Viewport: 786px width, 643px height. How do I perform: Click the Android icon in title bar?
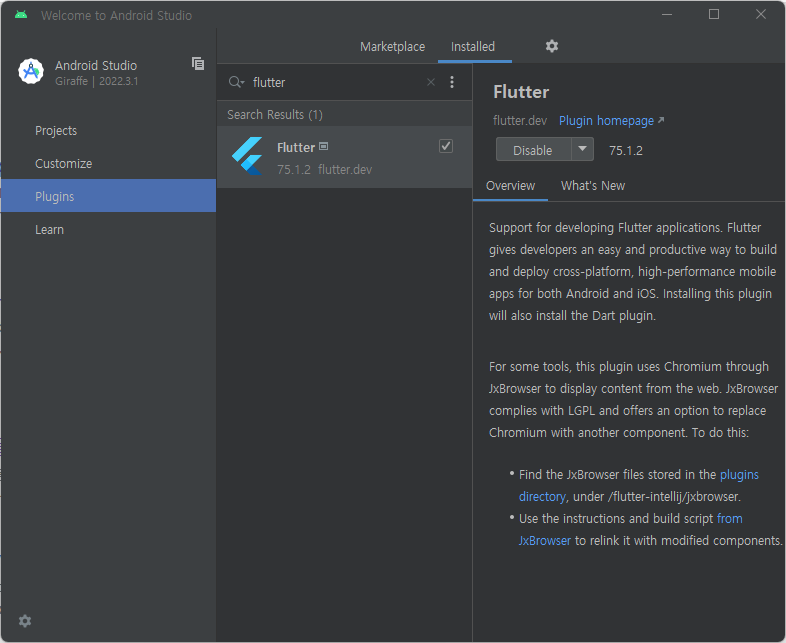pyautogui.click(x=21, y=15)
